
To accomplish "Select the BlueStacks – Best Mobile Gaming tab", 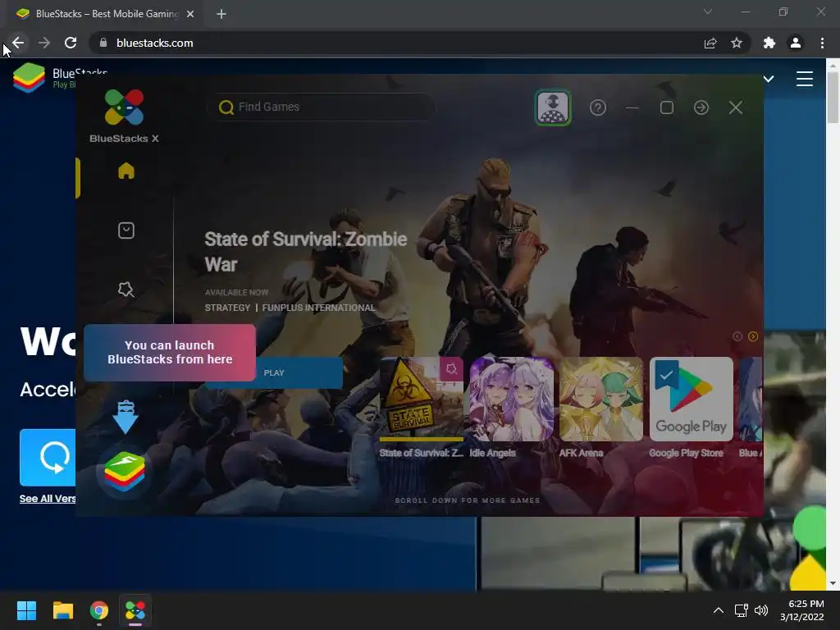I will pos(106,14).
